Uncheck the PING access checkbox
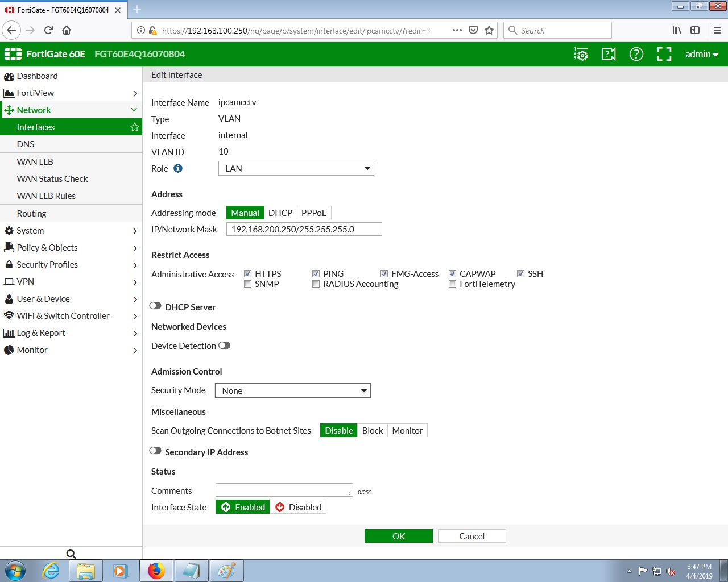 (316, 274)
